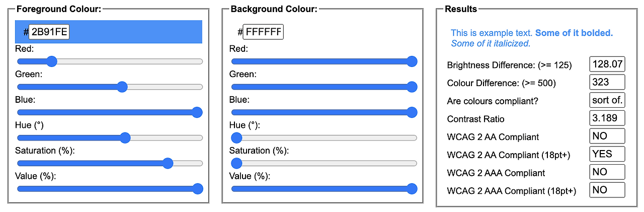Click the 'Are colours compliant?' result field

pos(607,100)
